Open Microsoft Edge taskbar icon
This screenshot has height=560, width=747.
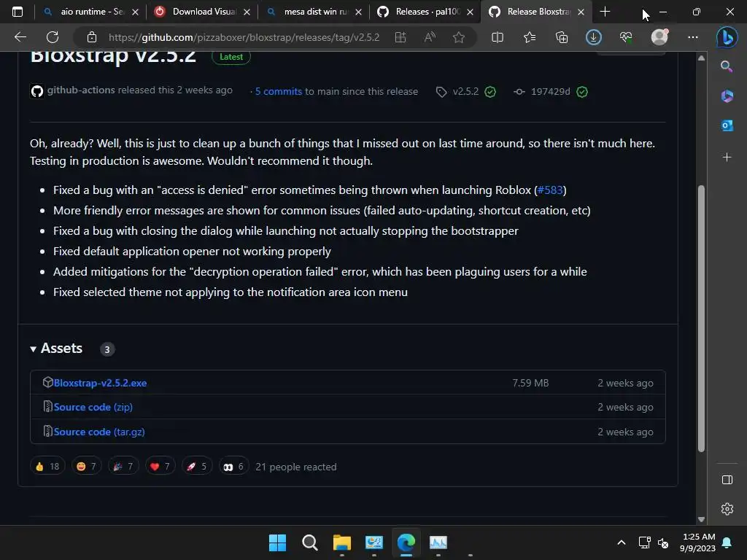tap(406, 542)
